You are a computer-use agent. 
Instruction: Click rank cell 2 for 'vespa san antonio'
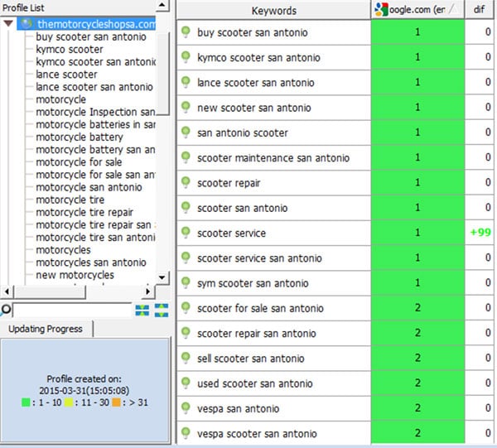point(417,408)
